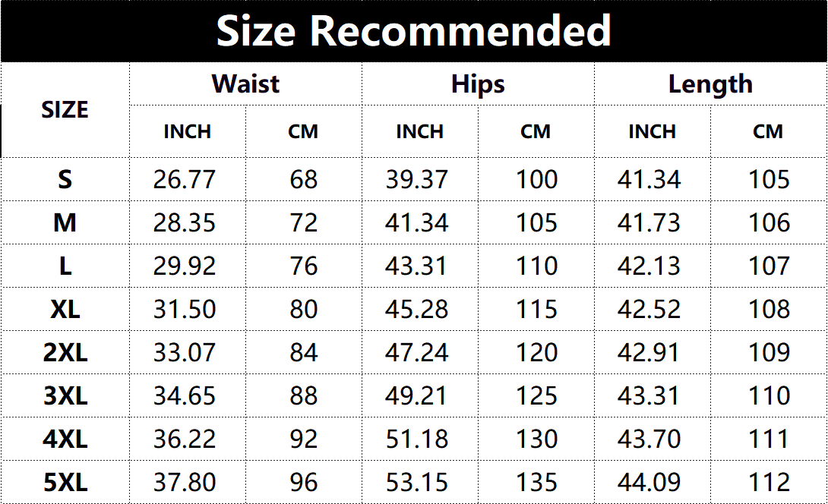The width and height of the screenshot is (828, 504).
Task: Select the 112 length cm cell
Action: pos(769,483)
